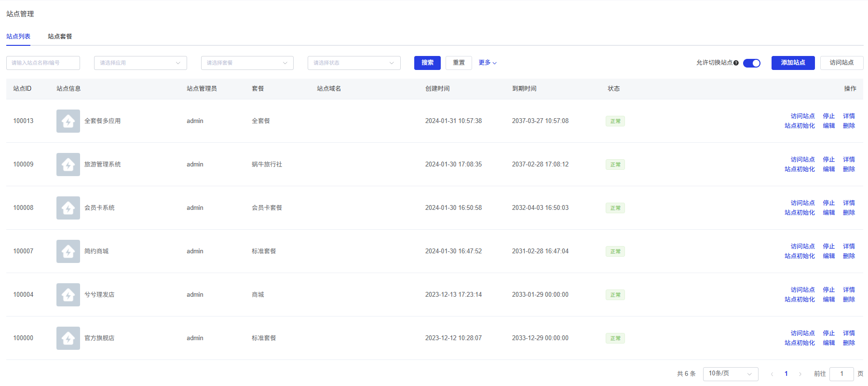Click the site icon for 官方旗舰店
This screenshot has width=868, height=386.
68,338
